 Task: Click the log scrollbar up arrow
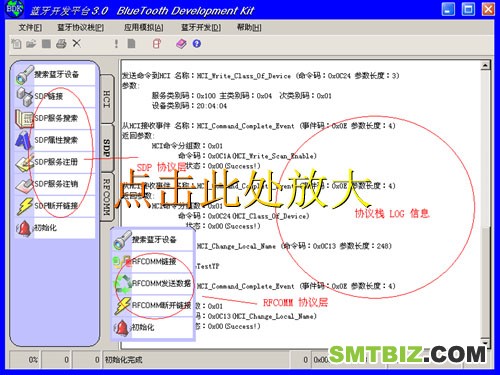pos(486,65)
